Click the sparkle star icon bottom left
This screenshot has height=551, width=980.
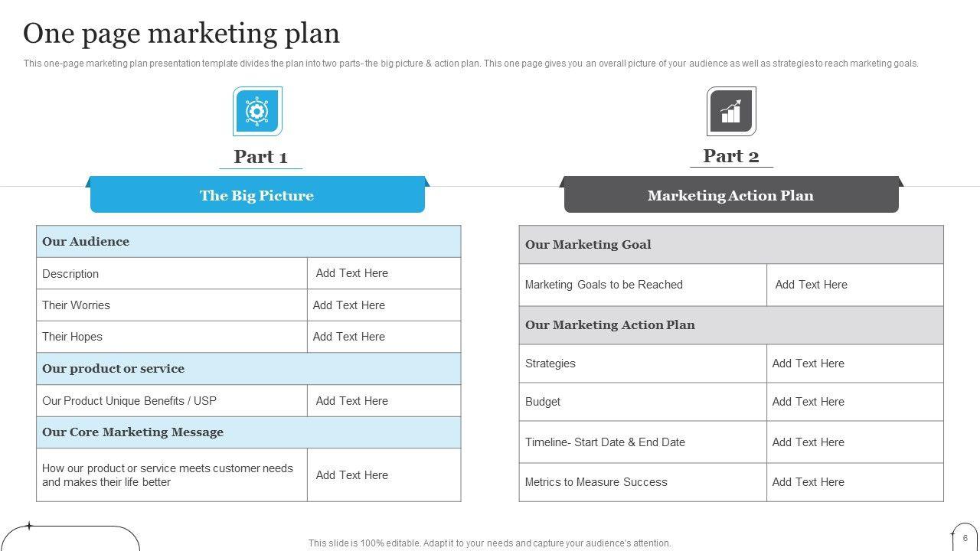click(29, 526)
